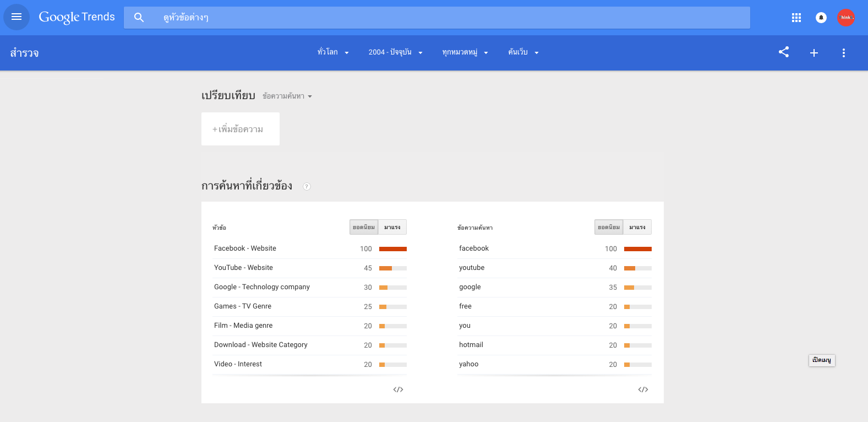Click the search magnifier icon
The height and width of the screenshot is (422, 868).
tap(139, 18)
